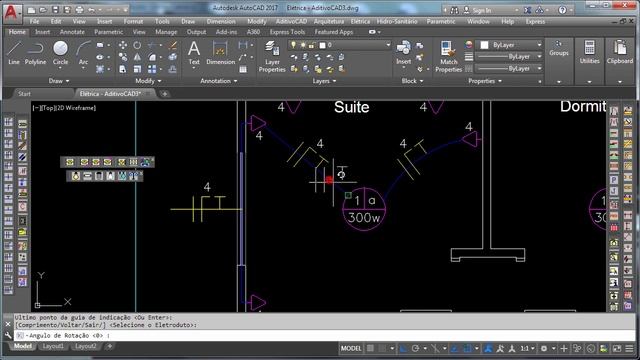Click Match Properties tool
Viewport: 640px width, 360px height.
448,56
